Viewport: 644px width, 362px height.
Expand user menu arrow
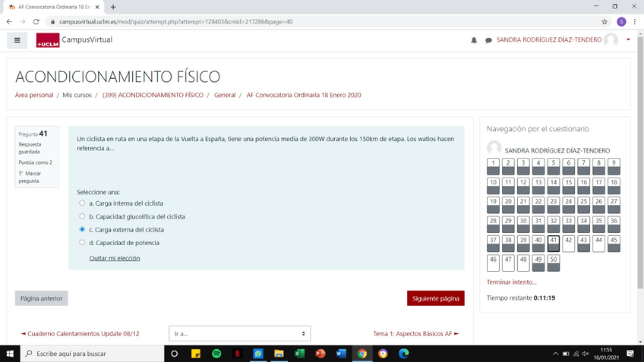pyautogui.click(x=628, y=39)
